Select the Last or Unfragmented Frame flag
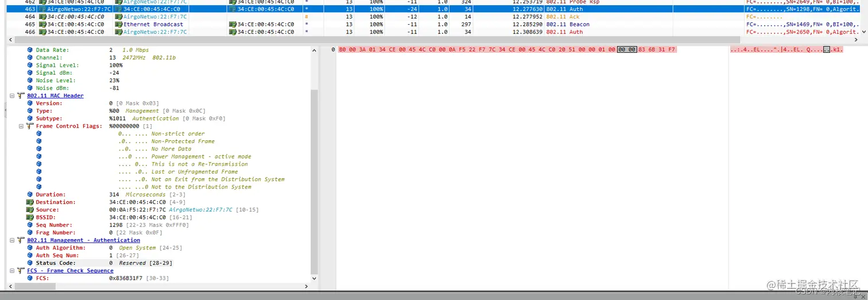Screen dimensions: 868x300 point(178,172)
